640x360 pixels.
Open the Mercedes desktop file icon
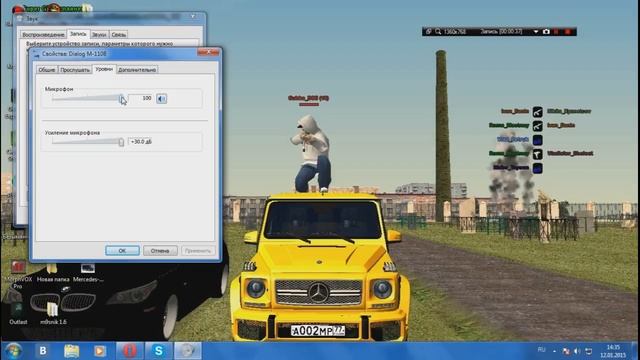[x=88, y=273]
